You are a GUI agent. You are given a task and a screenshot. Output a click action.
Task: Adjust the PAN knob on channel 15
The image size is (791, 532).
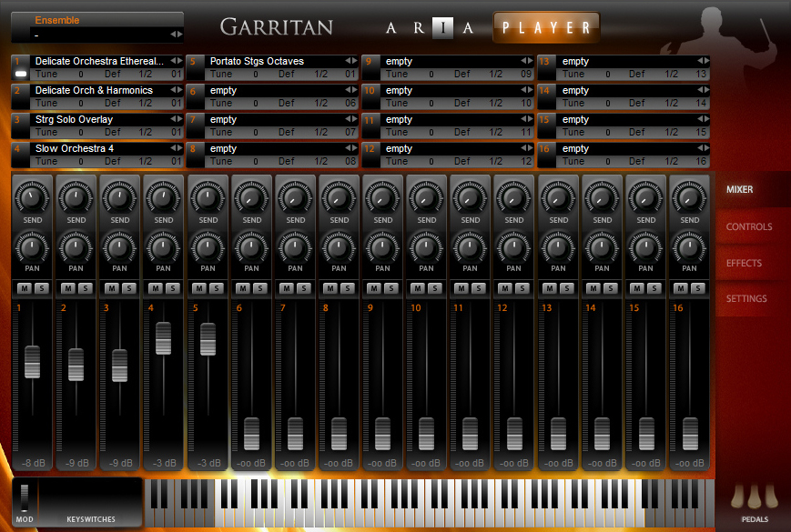tap(645, 246)
